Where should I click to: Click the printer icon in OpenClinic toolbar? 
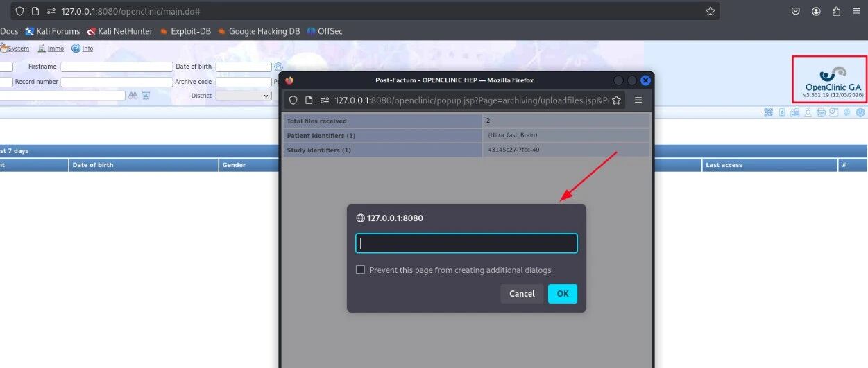pos(821,112)
